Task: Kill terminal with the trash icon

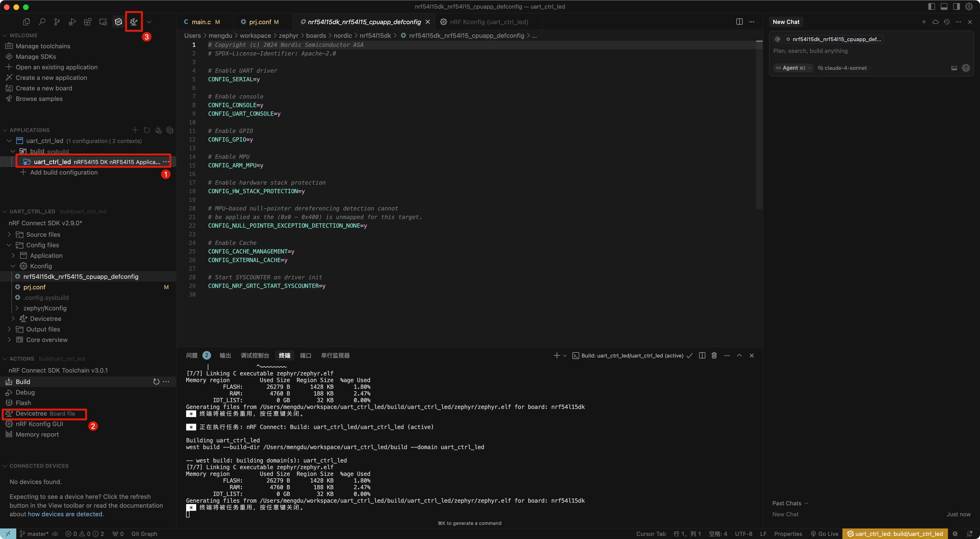Action: click(714, 355)
